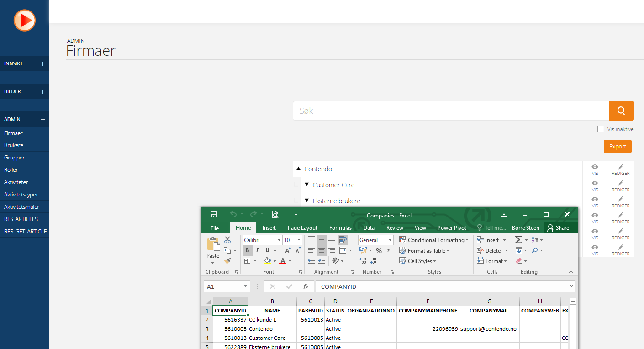Copy selection with the Excel Copy icon
Image resolution: width=644 pixels, height=349 pixels.
point(227,250)
